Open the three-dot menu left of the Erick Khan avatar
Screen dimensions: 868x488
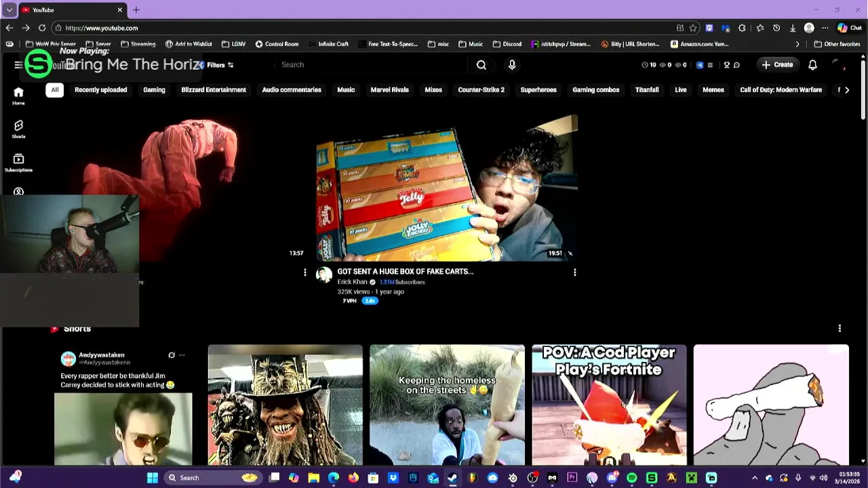point(304,272)
